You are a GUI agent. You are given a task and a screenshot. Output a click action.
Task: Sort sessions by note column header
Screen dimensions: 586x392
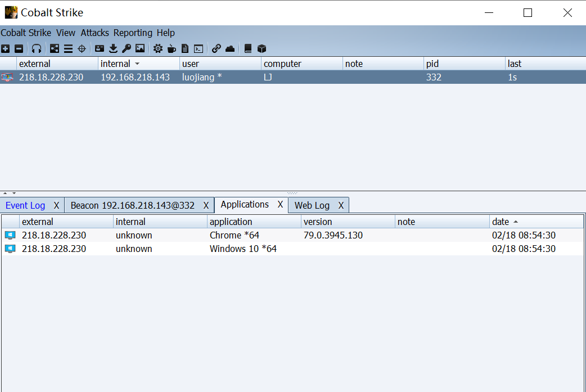(383, 64)
